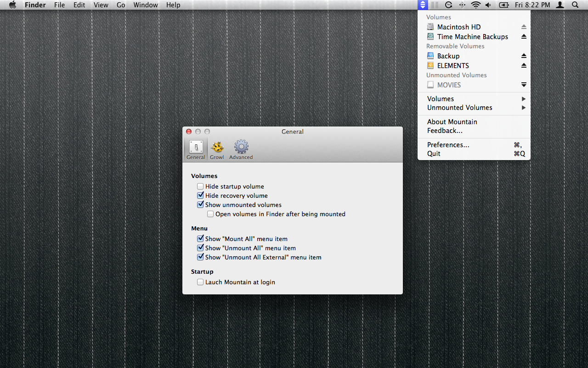Eject the Backup removable volume
This screenshot has height=368, width=588.
coord(524,56)
